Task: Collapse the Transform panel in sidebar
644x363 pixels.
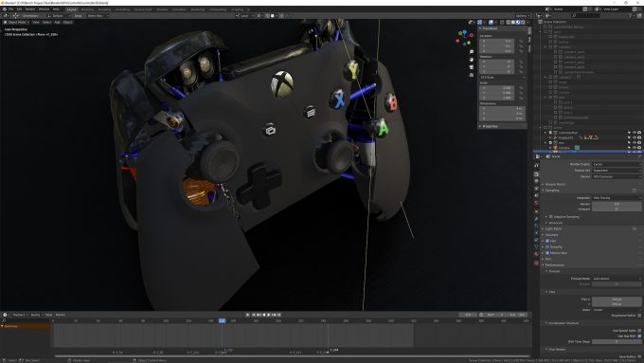Action: tap(490, 28)
